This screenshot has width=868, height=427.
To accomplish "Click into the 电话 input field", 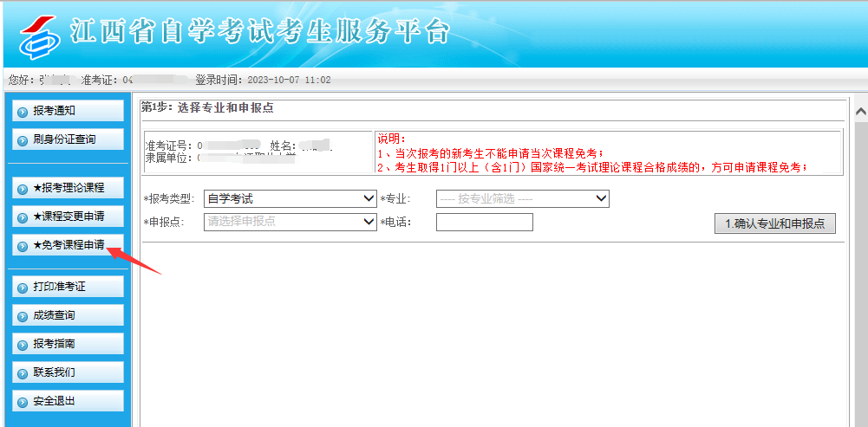I will click(484, 223).
